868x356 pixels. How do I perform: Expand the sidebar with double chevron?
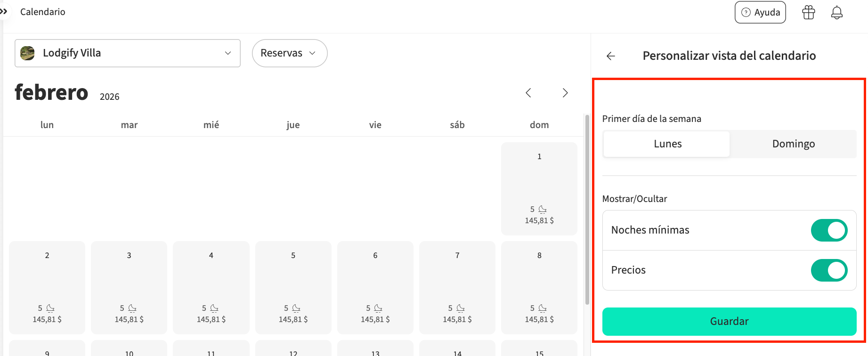pos(4,11)
